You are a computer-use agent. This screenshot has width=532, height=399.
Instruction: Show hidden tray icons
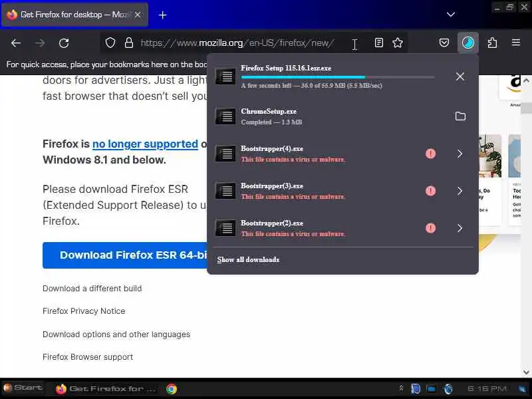click(401, 388)
